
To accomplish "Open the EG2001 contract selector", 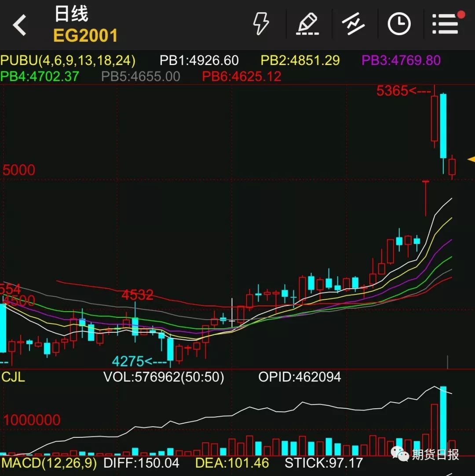I will point(85,36).
